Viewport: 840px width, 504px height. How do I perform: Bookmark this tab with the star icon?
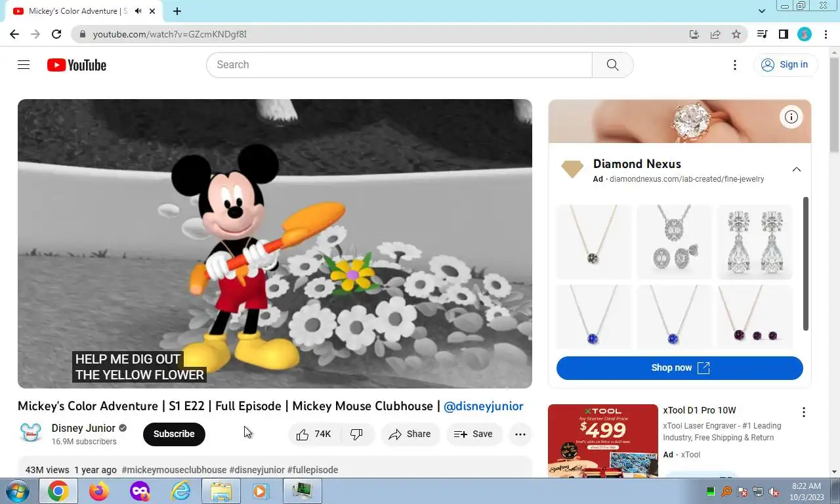pyautogui.click(x=736, y=34)
